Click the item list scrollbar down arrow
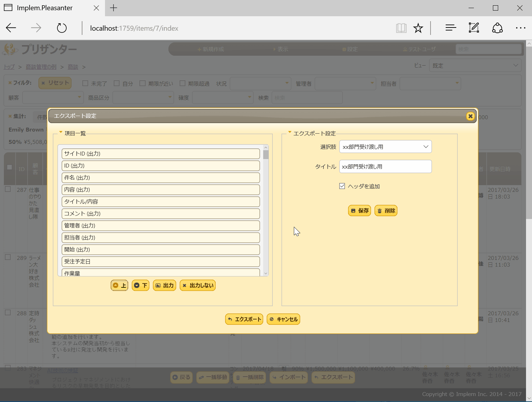Image resolution: width=532 pixels, height=402 pixels. (x=266, y=273)
